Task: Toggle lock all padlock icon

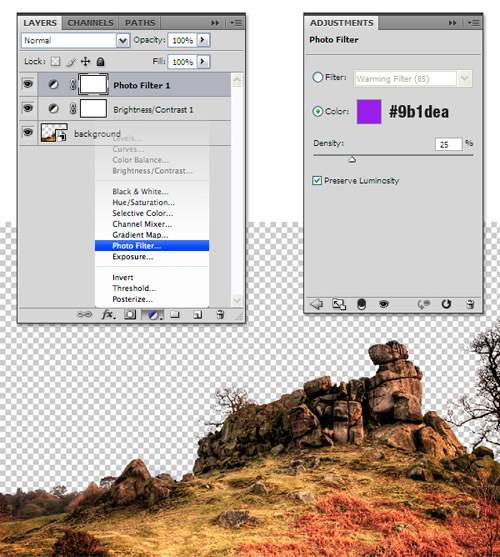Action: tap(100, 62)
